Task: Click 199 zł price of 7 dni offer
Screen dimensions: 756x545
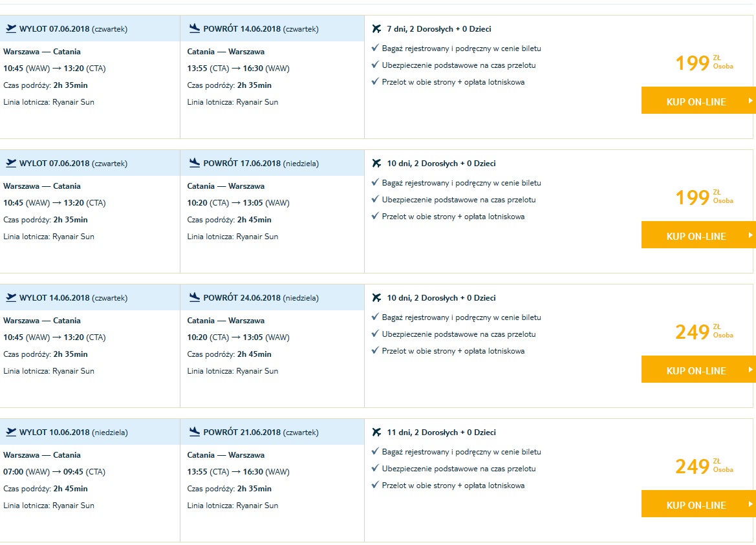Action: click(x=704, y=63)
